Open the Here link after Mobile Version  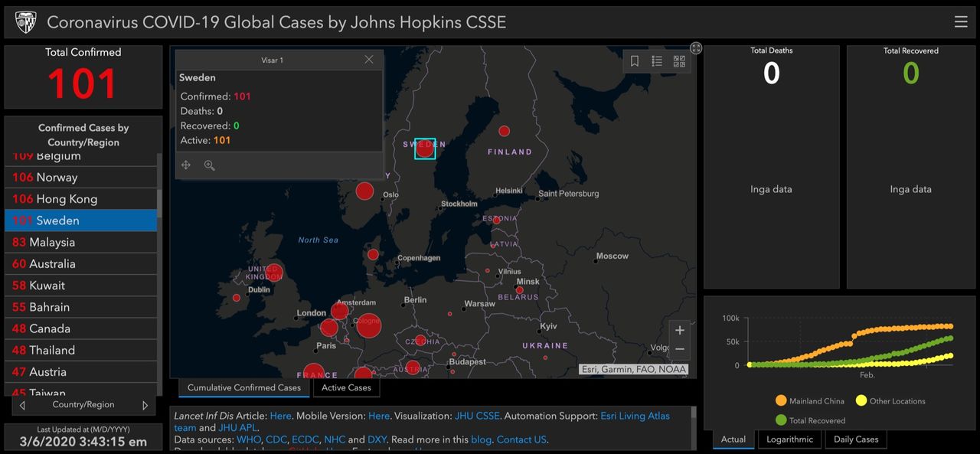click(x=379, y=416)
